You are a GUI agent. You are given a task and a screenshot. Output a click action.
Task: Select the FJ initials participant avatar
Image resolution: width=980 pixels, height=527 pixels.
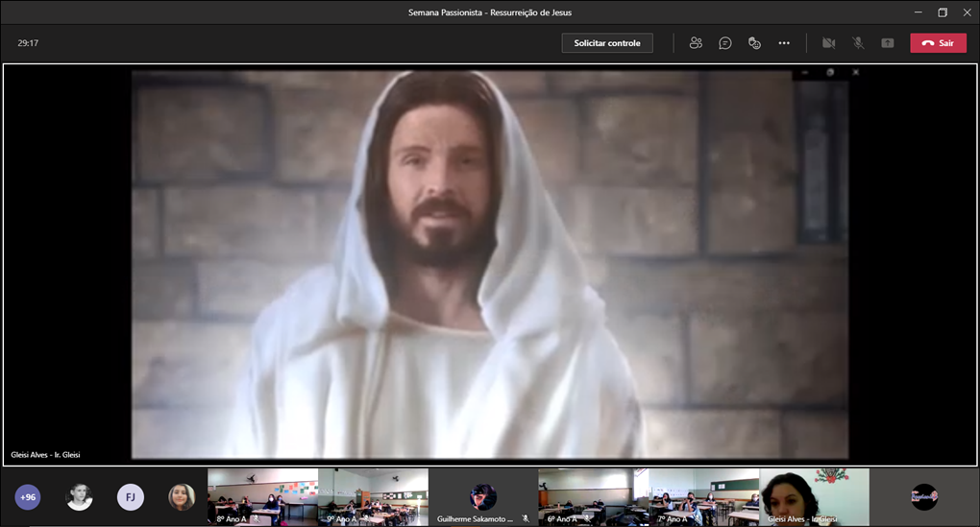pos(130,497)
